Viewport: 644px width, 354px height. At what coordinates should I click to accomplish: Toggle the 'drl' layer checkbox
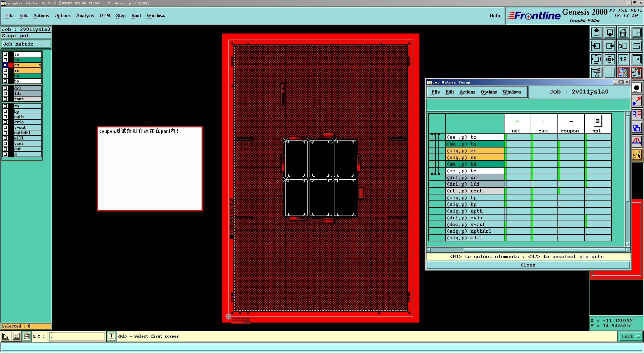coord(5,88)
